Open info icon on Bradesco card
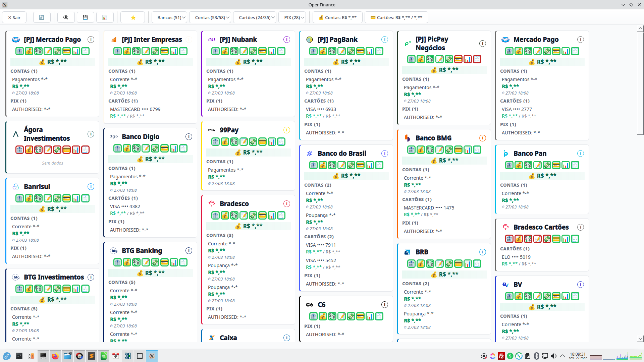 tap(286, 204)
